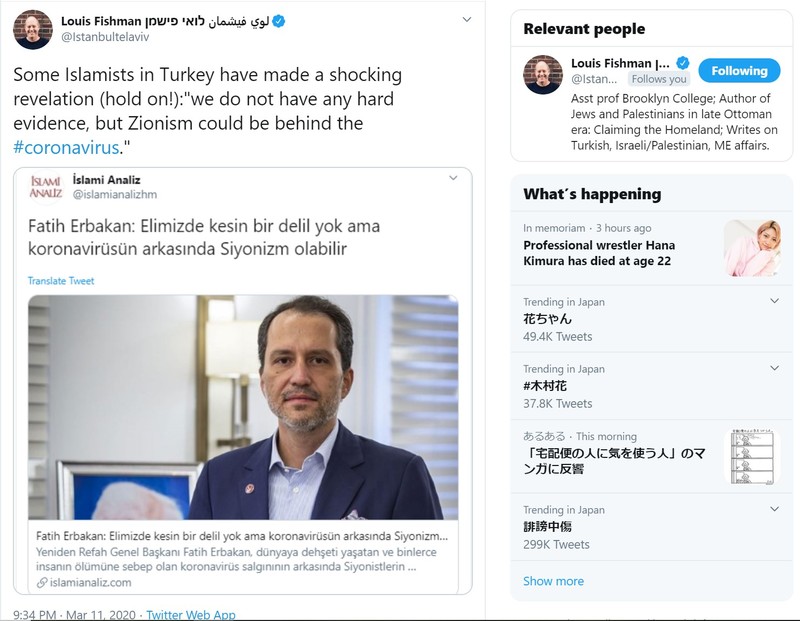Viewport: 800px width, 621px height.
Task: Open options chevron for 誹謗中傷 trend
Action: click(x=774, y=510)
